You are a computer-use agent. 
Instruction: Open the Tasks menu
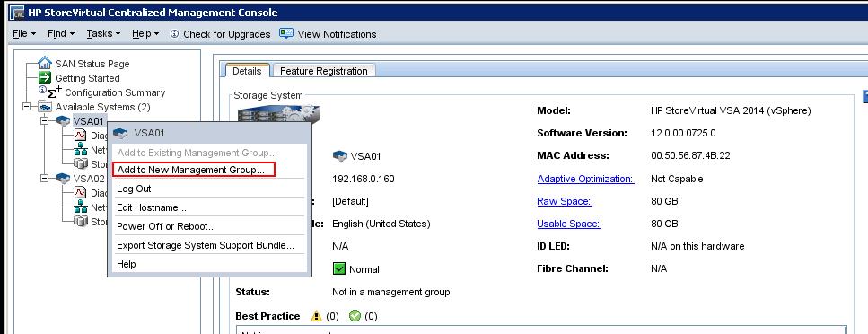(x=103, y=34)
